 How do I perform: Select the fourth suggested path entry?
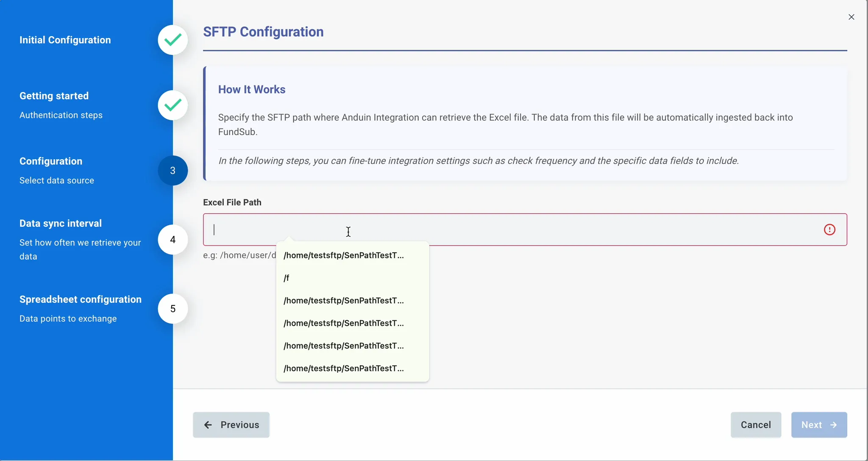[344, 323]
